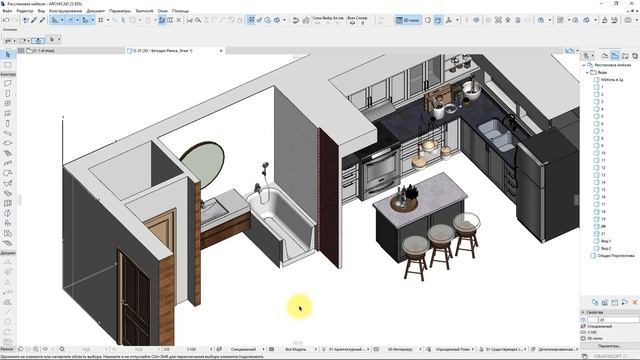Click the Параметры... button

(609, 346)
